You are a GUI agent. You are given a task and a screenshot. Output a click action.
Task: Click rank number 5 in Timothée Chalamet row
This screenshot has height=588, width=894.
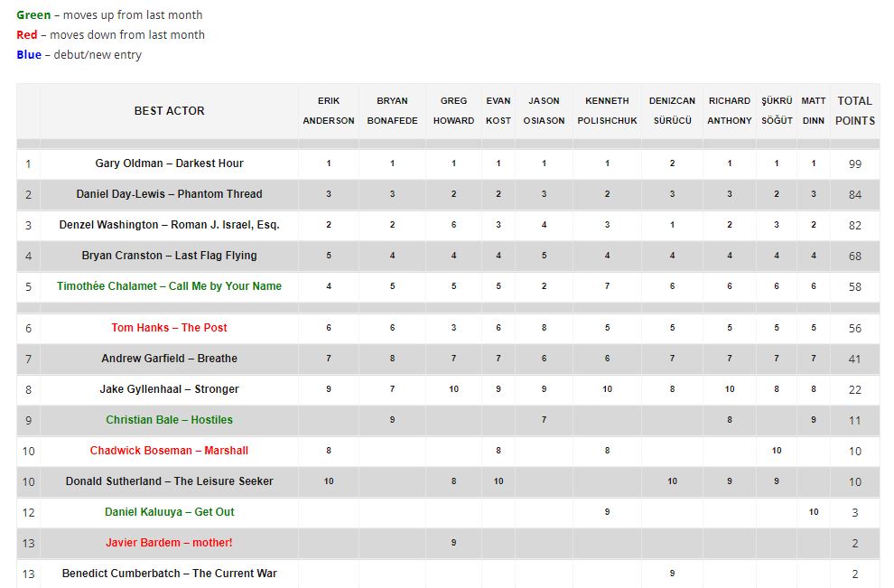(28, 287)
